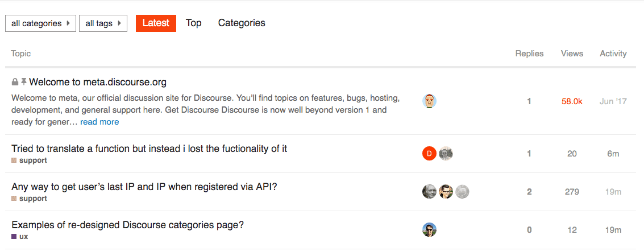Click the 12 views count

click(x=572, y=230)
